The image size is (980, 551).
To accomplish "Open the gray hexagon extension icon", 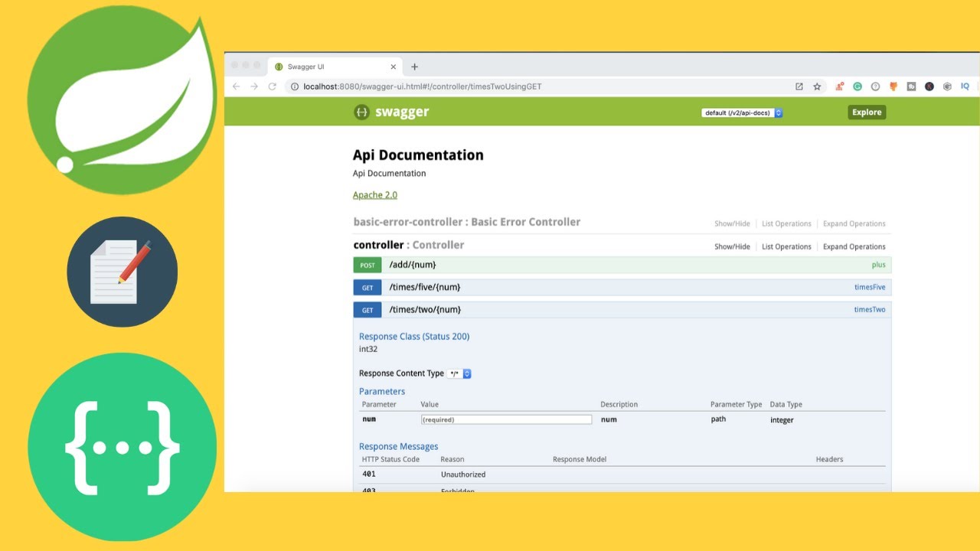I will 947,86.
